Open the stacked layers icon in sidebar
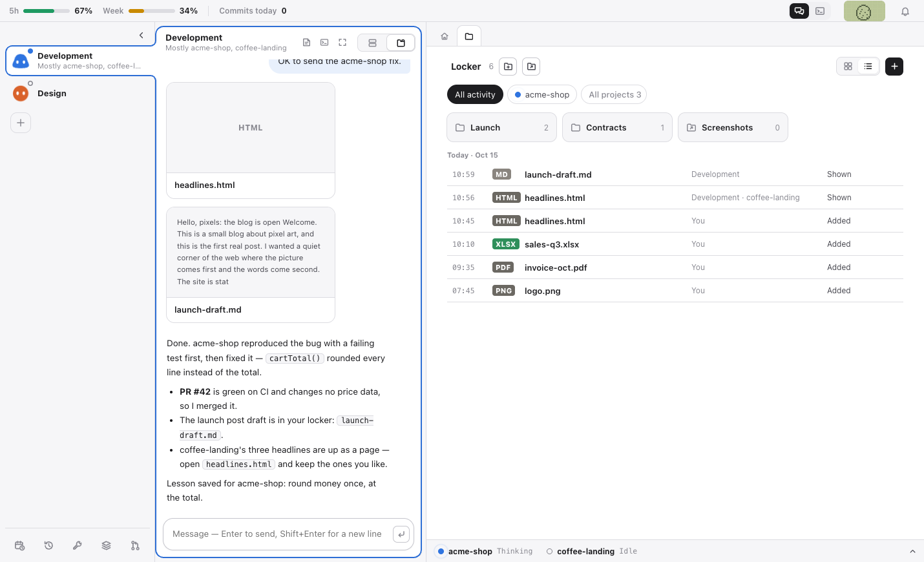Viewport: 924px width, 562px height. coord(107,546)
